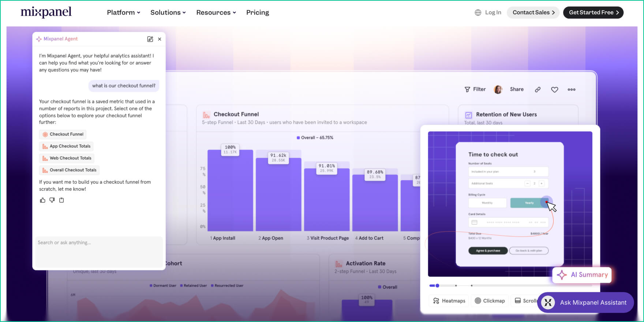Open the Checkout Funnel report title

[236, 114]
